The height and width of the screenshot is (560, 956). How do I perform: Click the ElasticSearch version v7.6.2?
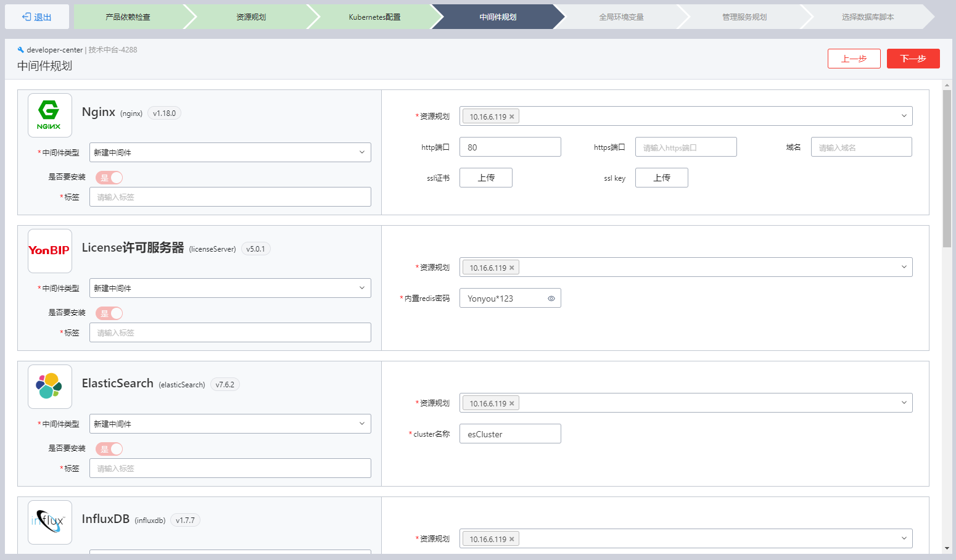click(x=225, y=385)
